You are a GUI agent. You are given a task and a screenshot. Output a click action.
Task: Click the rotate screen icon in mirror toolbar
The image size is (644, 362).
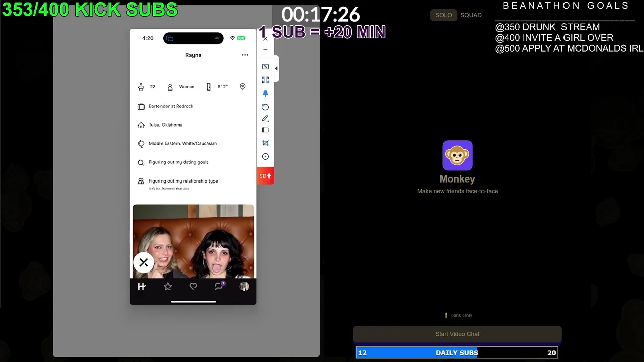click(265, 107)
